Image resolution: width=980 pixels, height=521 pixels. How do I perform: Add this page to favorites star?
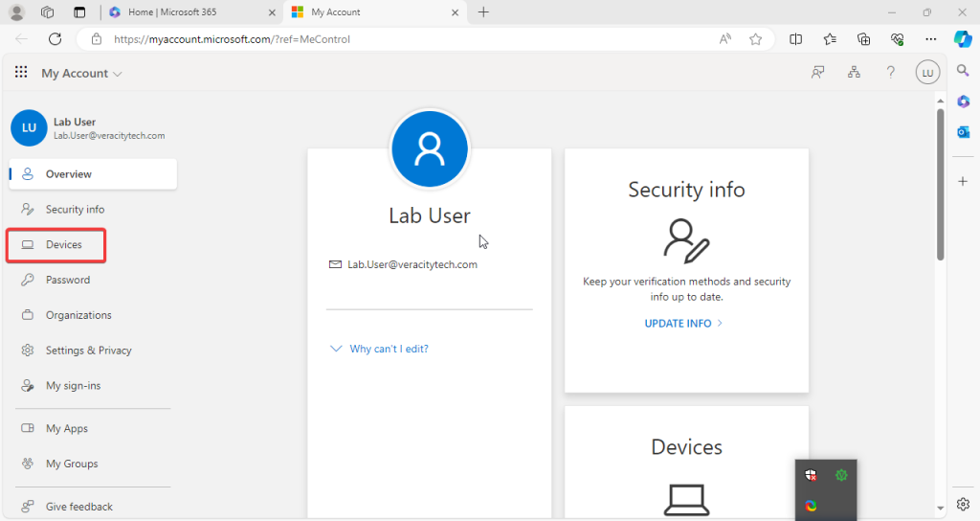coord(756,39)
